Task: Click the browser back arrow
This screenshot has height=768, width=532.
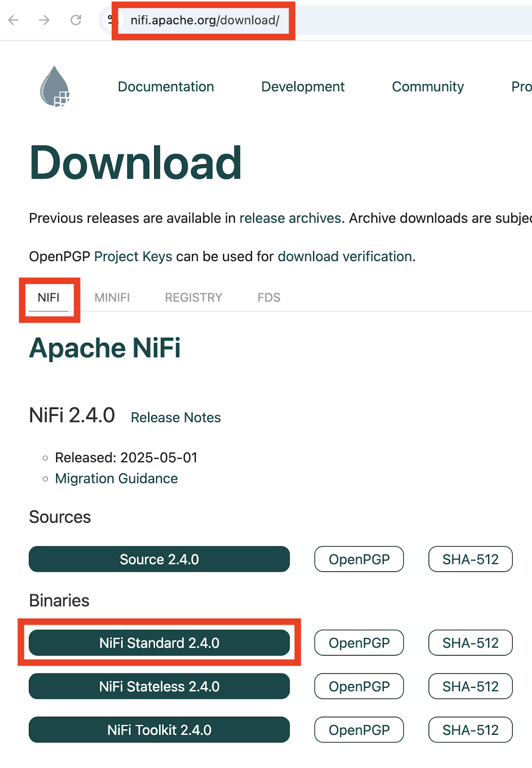Action: point(13,20)
